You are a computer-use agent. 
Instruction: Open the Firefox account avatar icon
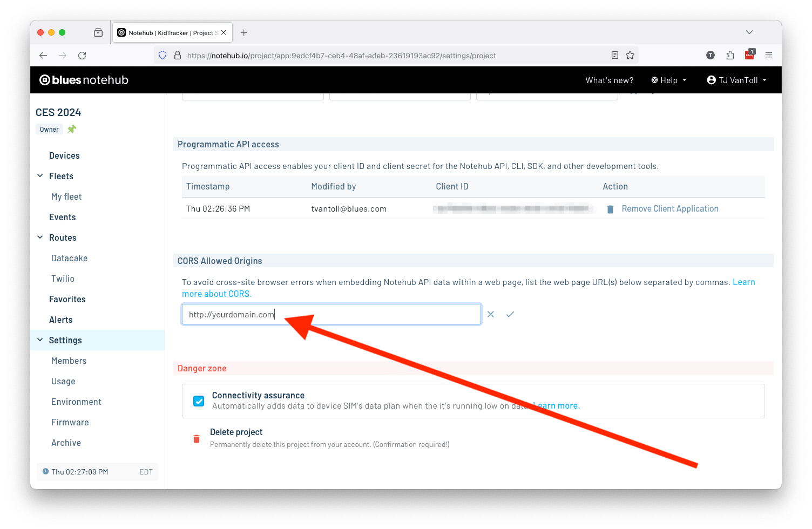[710, 55]
